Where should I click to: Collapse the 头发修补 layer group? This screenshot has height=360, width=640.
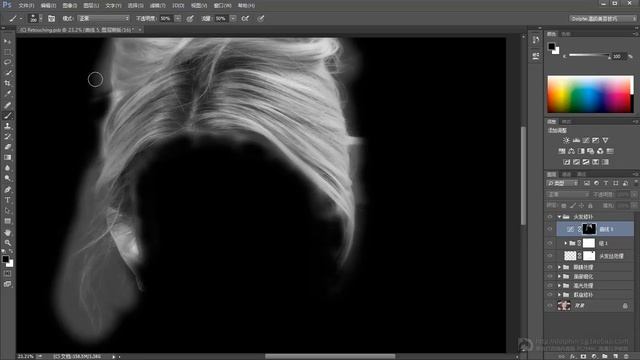click(559, 217)
